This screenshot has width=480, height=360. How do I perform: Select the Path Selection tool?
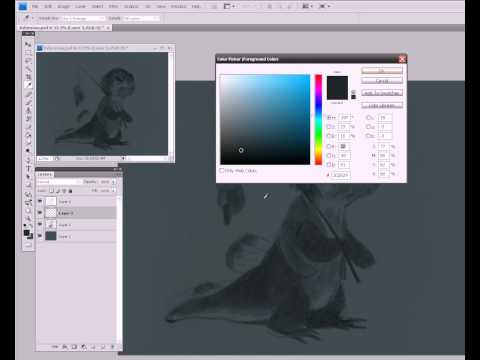coord(28,177)
